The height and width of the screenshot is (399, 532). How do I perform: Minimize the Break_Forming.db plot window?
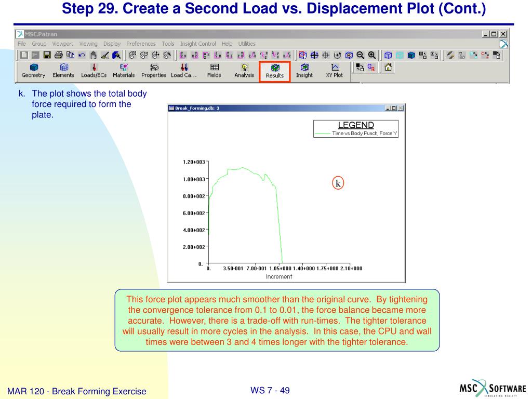(x=388, y=108)
